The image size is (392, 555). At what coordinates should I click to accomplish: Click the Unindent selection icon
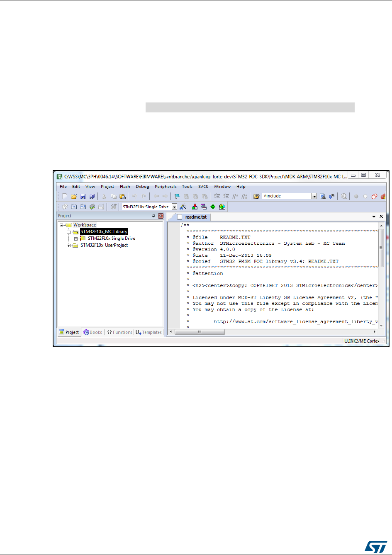click(226, 196)
